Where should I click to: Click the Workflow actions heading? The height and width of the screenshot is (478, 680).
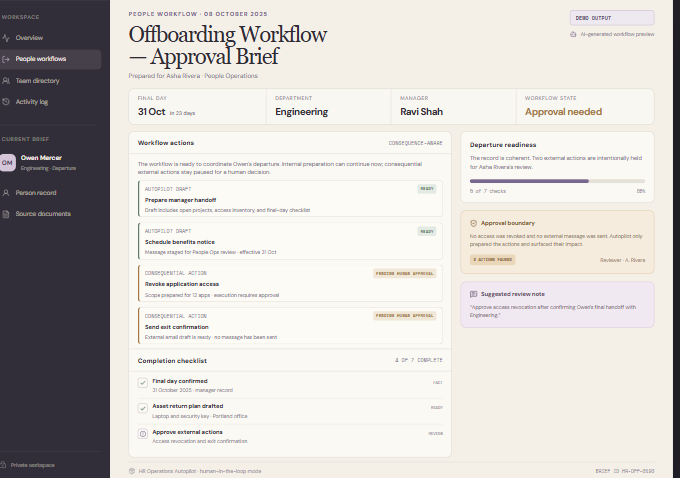pyautogui.click(x=166, y=143)
